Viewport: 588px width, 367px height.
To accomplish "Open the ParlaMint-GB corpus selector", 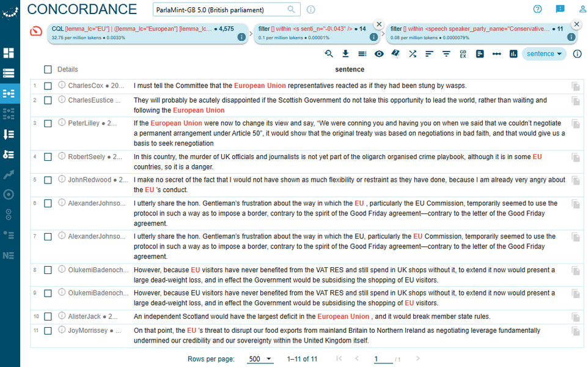I will pos(222,9).
